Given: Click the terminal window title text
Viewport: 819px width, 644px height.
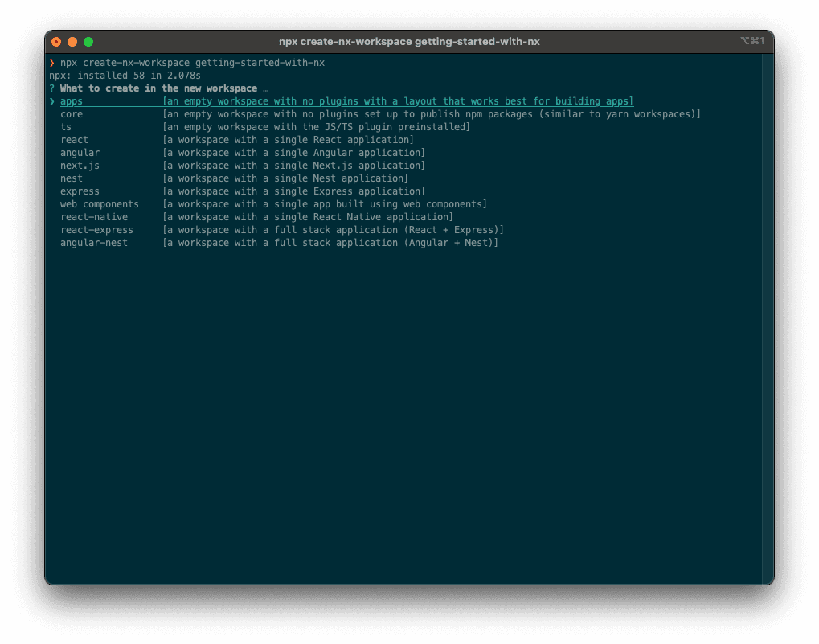Looking at the screenshot, I should pyautogui.click(x=409, y=42).
